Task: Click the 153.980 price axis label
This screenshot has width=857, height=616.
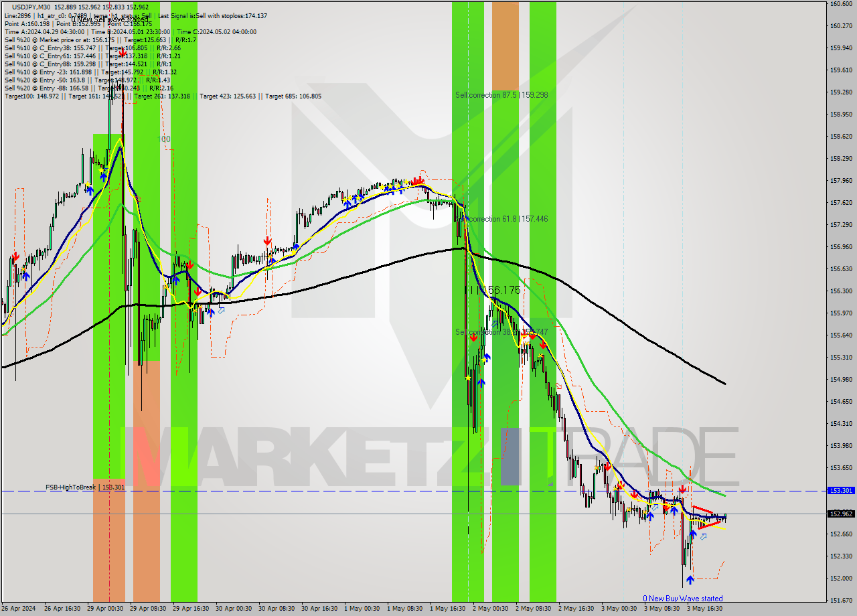Action: click(x=841, y=446)
